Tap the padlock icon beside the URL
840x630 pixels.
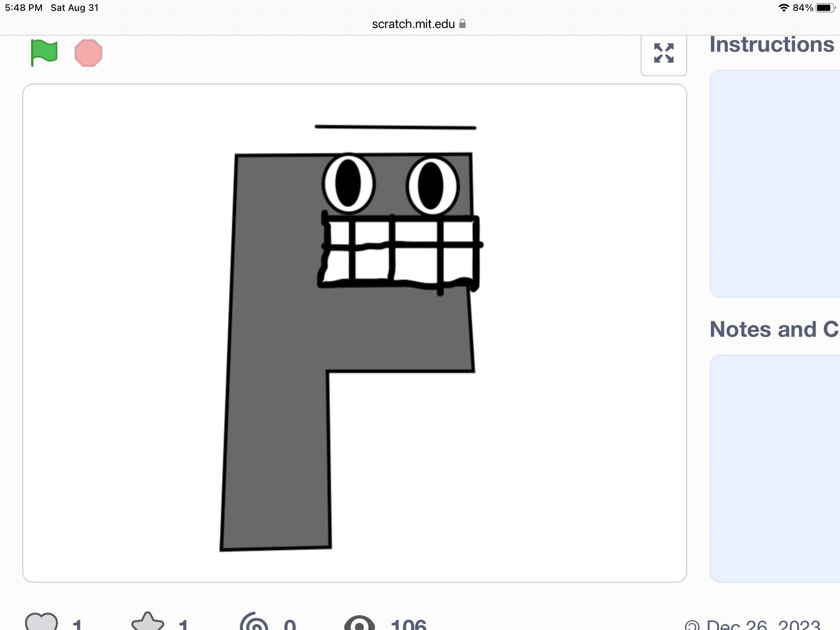(x=462, y=24)
